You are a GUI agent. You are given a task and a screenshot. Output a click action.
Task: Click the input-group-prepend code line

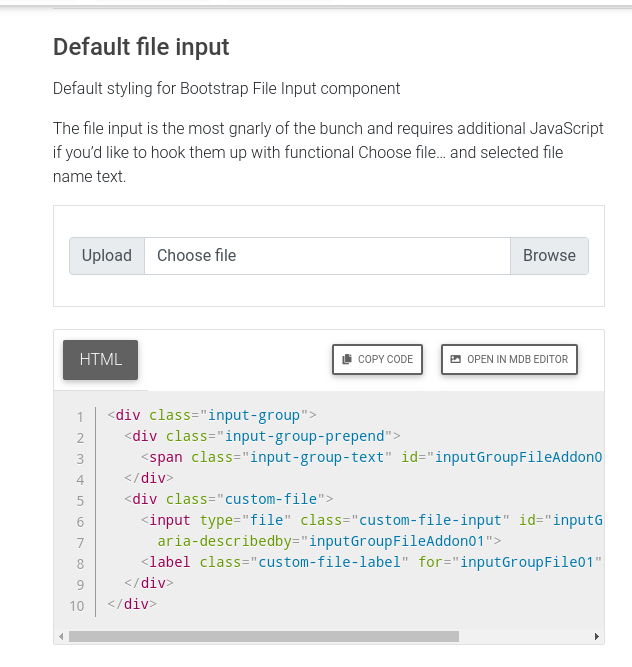262,436
